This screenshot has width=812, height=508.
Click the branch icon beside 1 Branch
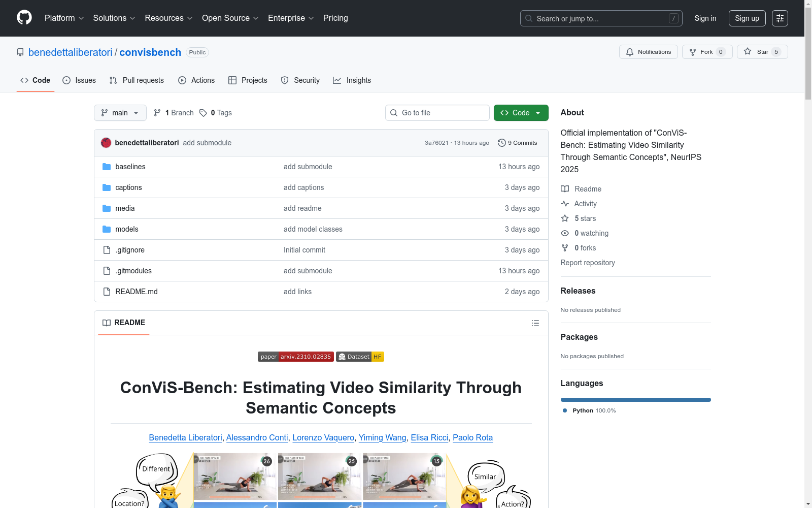point(157,113)
